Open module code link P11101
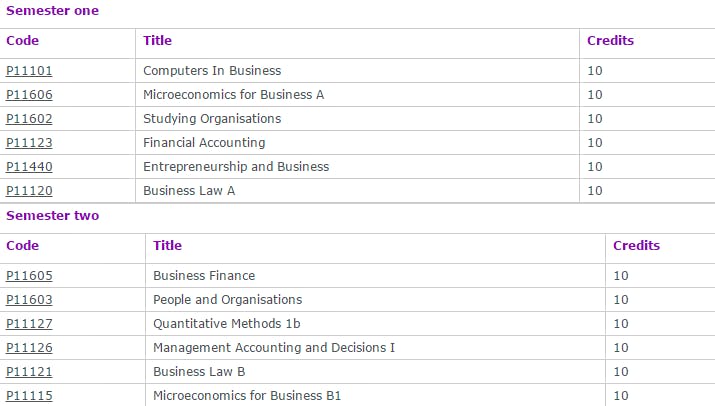The height and width of the screenshot is (406, 715). tap(29, 71)
